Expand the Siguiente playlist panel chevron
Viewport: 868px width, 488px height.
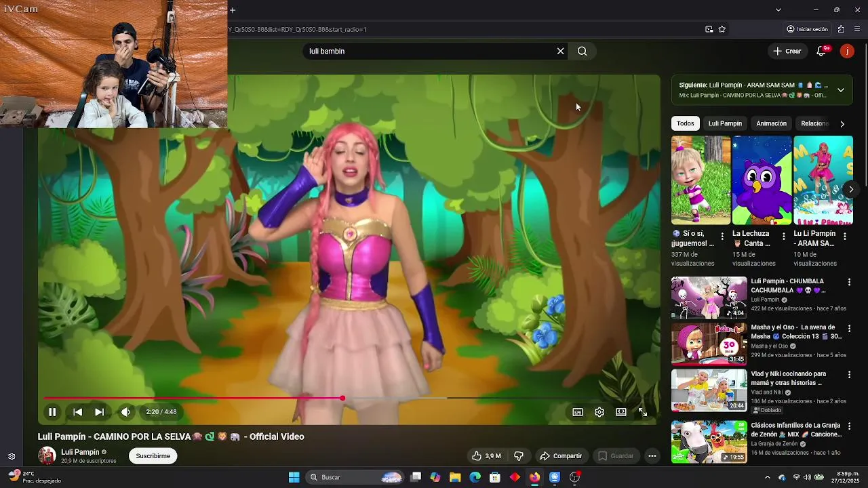click(x=841, y=90)
